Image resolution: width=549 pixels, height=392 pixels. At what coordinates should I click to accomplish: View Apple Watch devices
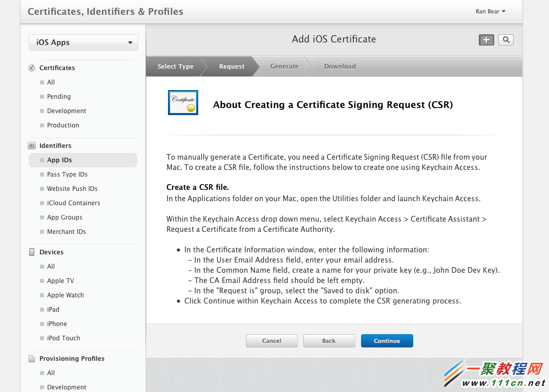65,295
